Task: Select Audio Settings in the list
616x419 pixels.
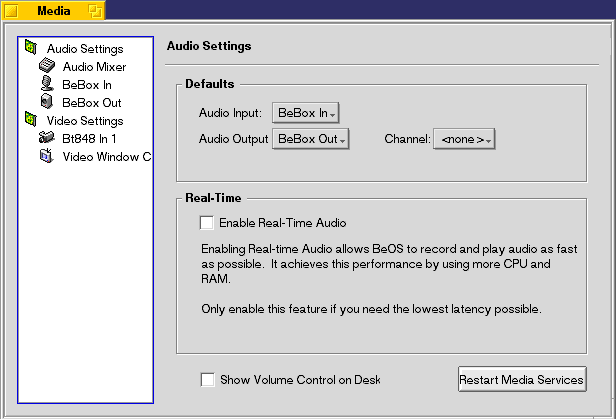Action: (x=85, y=49)
